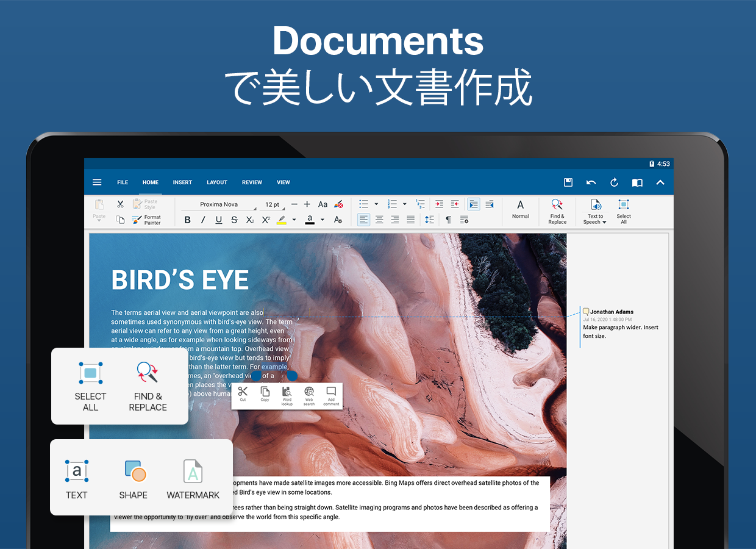
Task: Toggle paragraph marks display (pilcrow)
Action: click(448, 220)
